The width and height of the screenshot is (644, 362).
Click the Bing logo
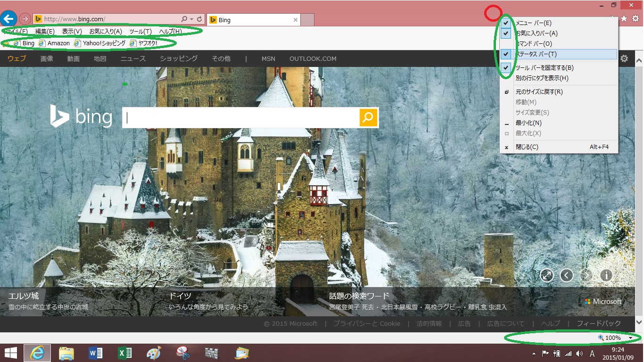point(81,116)
